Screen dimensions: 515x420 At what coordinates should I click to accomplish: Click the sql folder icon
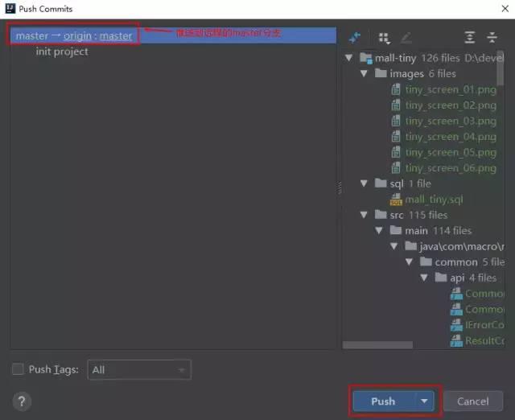(x=381, y=183)
